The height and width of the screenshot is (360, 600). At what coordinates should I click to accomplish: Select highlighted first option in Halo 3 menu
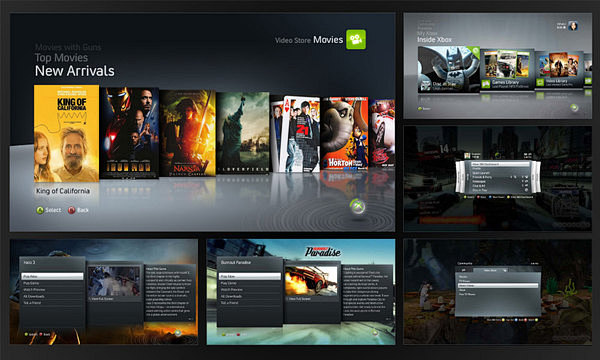52,276
